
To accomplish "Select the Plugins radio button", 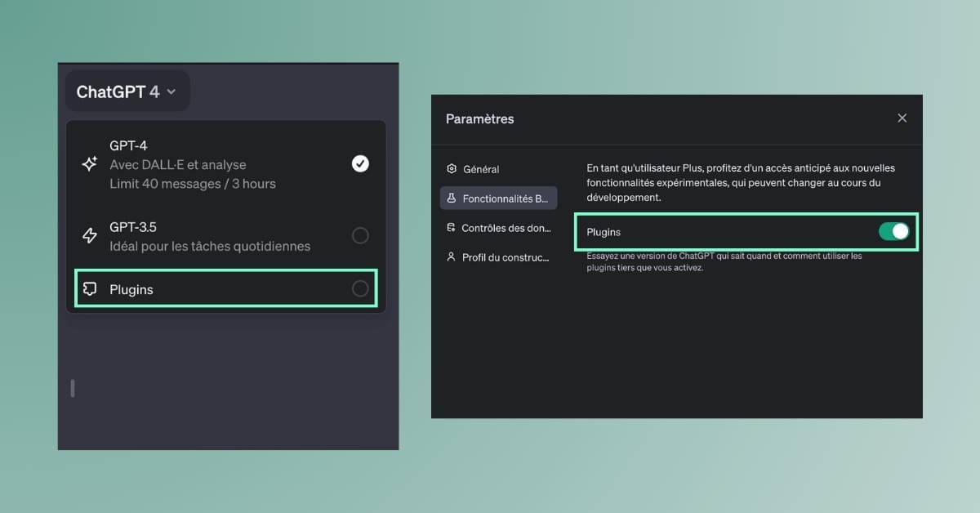I will [x=360, y=289].
